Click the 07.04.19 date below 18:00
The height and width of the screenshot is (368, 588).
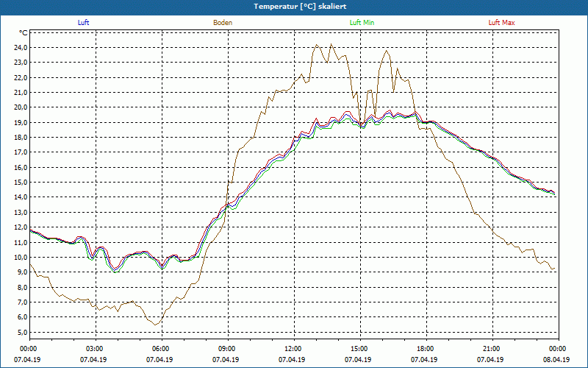click(x=424, y=360)
